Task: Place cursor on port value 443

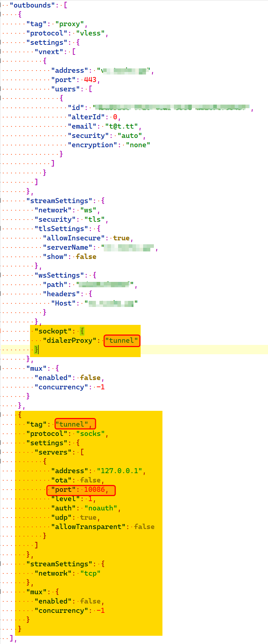Action: click(x=90, y=80)
